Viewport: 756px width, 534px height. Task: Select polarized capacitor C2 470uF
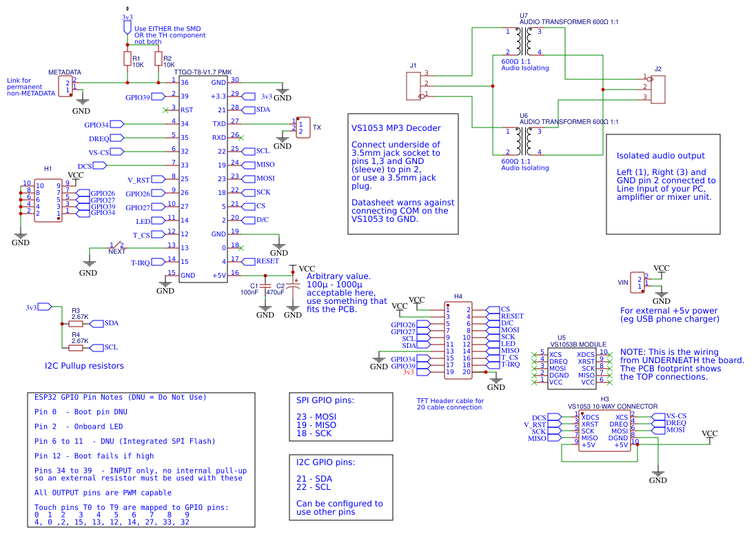click(x=293, y=285)
